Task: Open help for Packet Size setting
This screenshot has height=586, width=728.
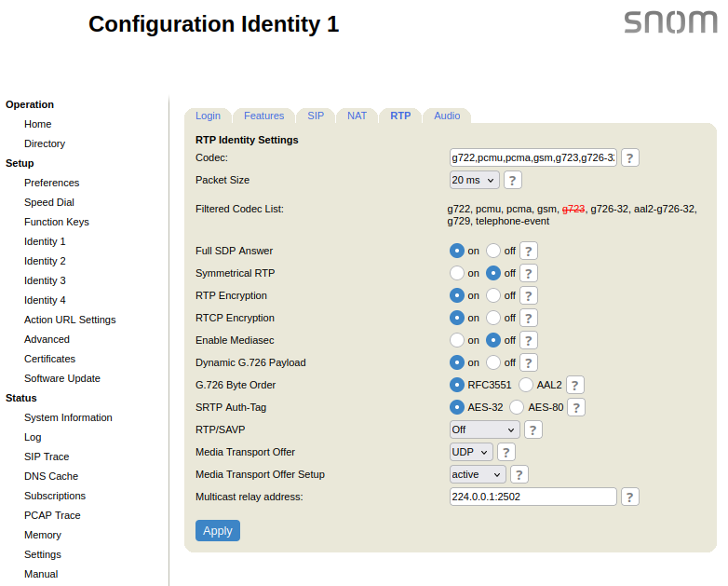Action: pyautogui.click(x=513, y=180)
